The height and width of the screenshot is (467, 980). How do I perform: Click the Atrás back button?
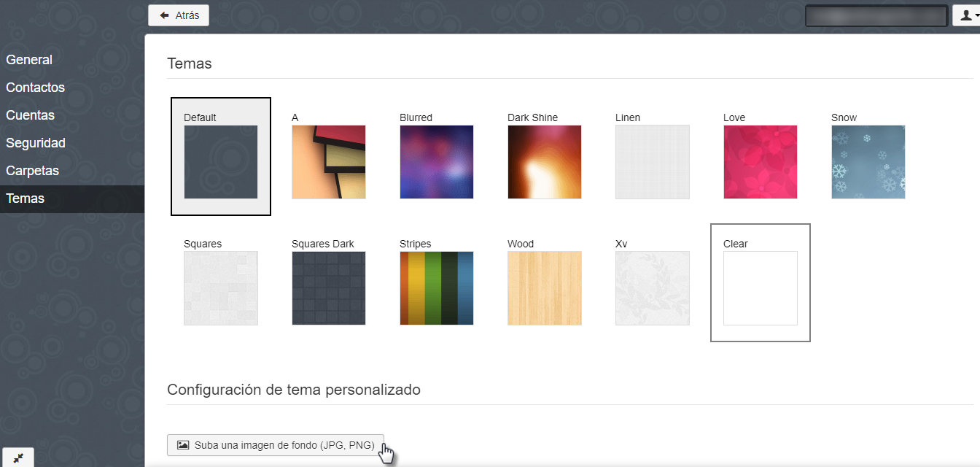click(x=179, y=15)
